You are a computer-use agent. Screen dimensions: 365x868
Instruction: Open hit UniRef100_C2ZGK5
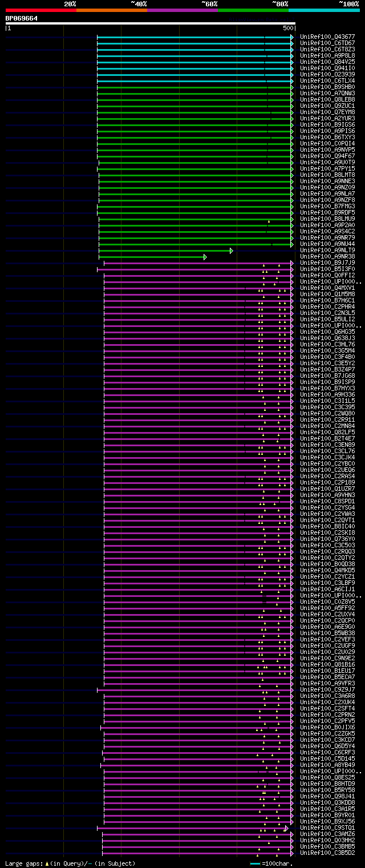pyautogui.click(x=327, y=733)
